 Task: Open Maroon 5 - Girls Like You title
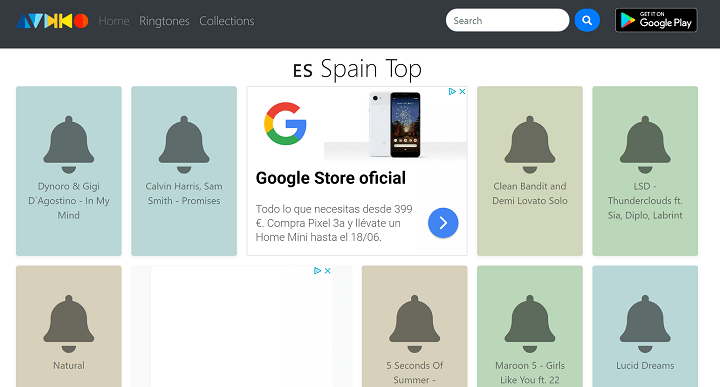tap(530, 373)
